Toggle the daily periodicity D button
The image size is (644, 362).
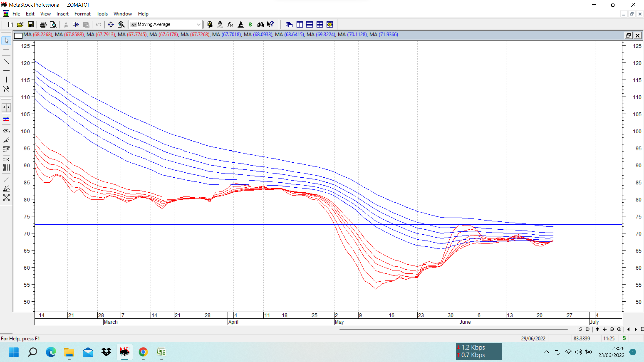(x=588, y=329)
